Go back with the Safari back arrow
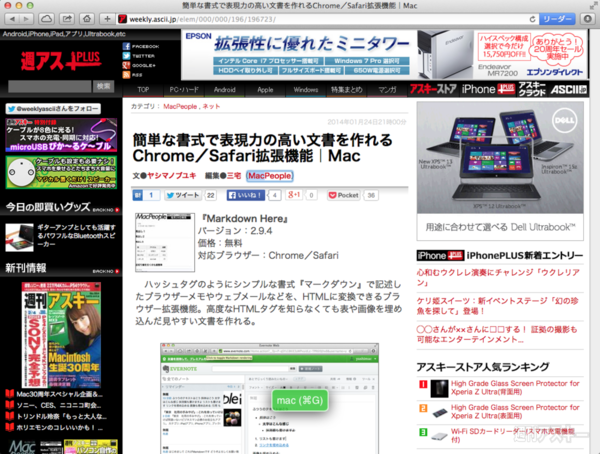Image resolution: width=600 pixels, height=454 pixels. (12, 19)
